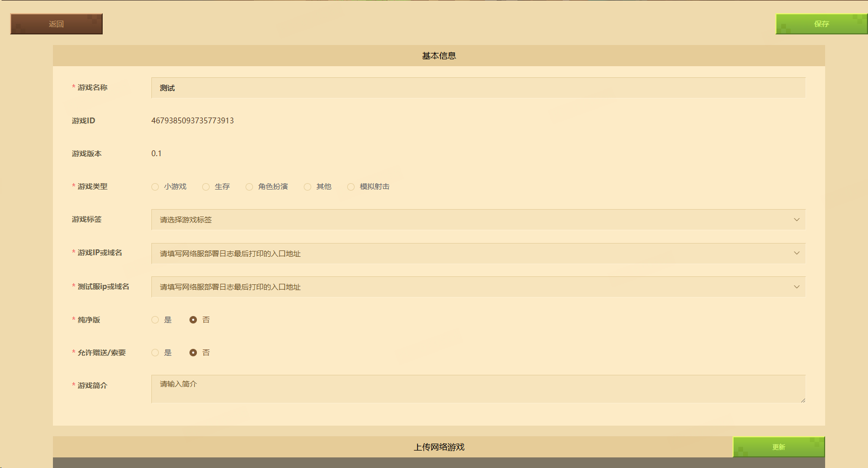Pick the 模拟射击 game type
The height and width of the screenshot is (468, 868).
(351, 187)
